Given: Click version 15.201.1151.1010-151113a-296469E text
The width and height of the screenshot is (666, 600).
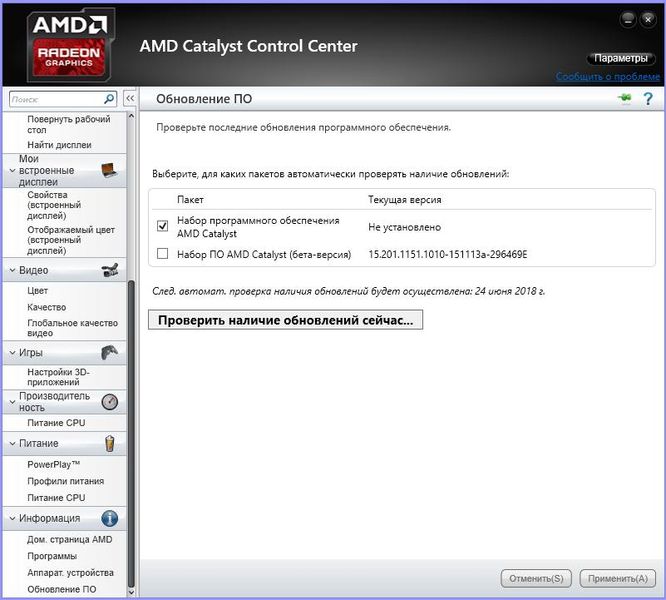Looking at the screenshot, I should pyautogui.click(x=448, y=254).
